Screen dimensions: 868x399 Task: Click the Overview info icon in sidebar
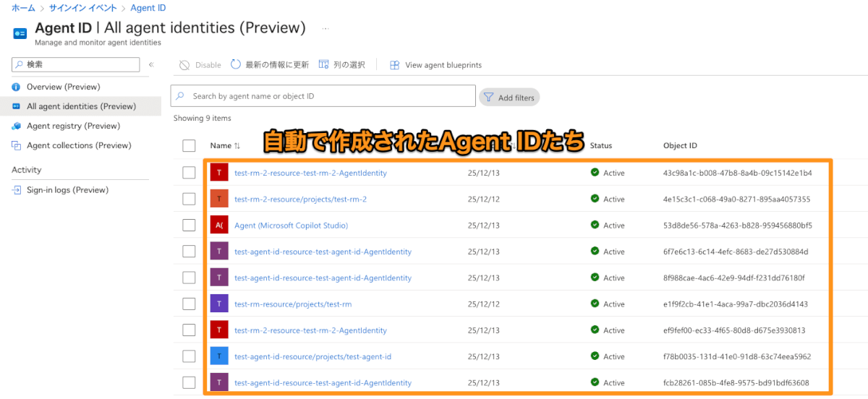[17, 87]
